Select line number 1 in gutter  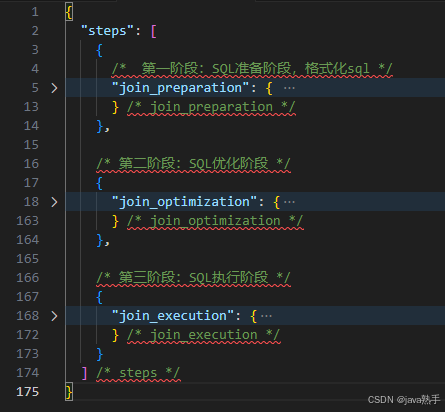point(35,12)
